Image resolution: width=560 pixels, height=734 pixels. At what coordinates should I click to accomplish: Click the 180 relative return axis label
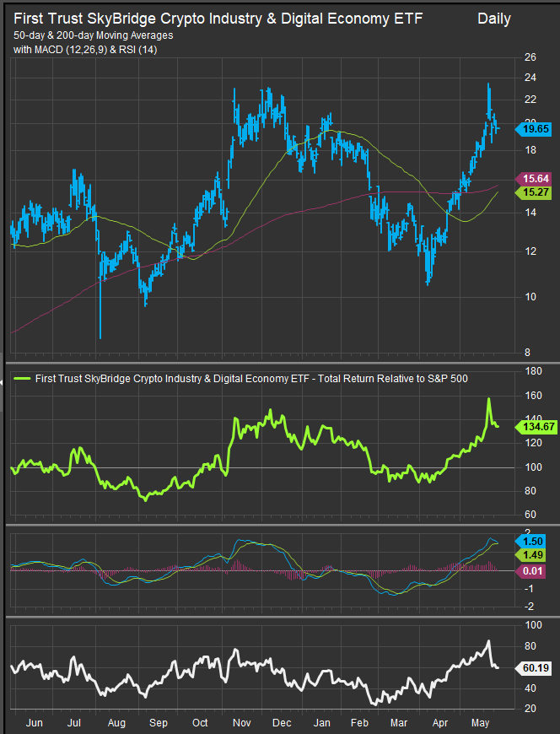[x=533, y=371]
